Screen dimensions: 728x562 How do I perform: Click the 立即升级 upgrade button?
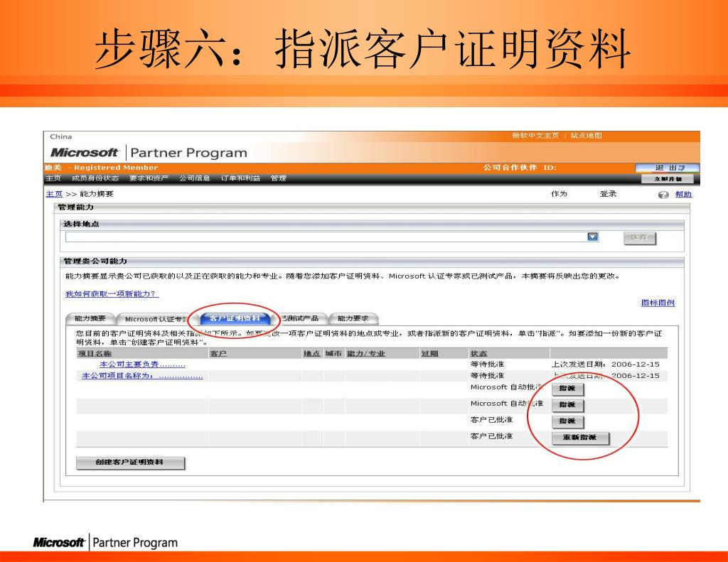click(x=668, y=178)
